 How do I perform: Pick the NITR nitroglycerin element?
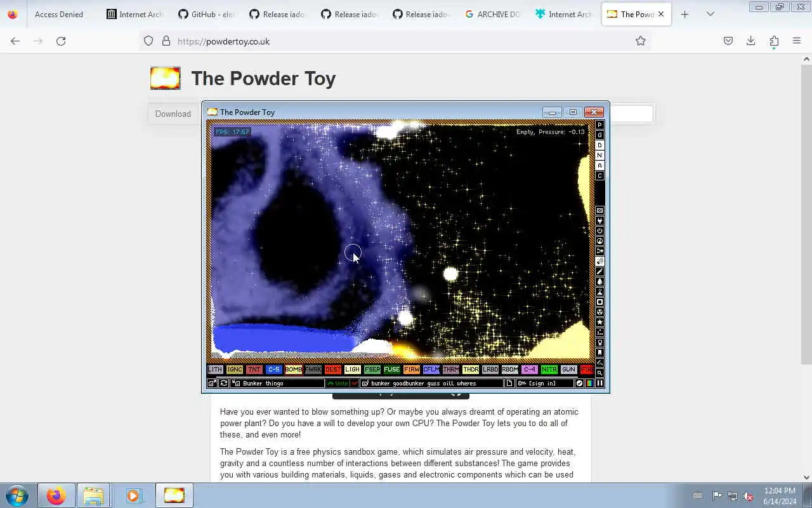point(549,369)
